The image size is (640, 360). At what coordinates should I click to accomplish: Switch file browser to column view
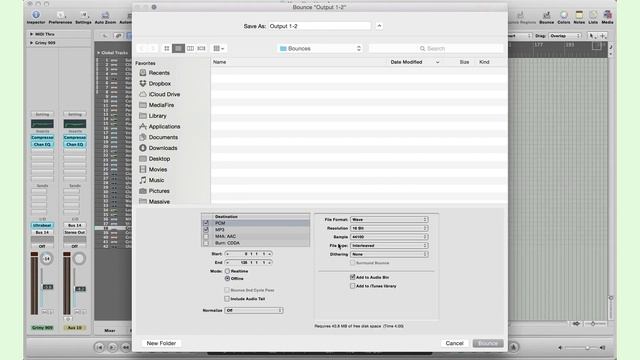(x=190, y=49)
